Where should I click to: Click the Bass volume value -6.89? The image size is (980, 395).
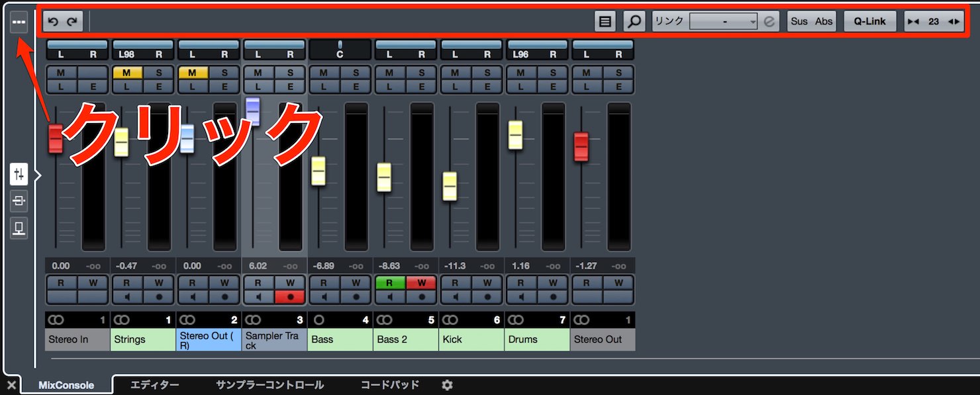tap(324, 266)
